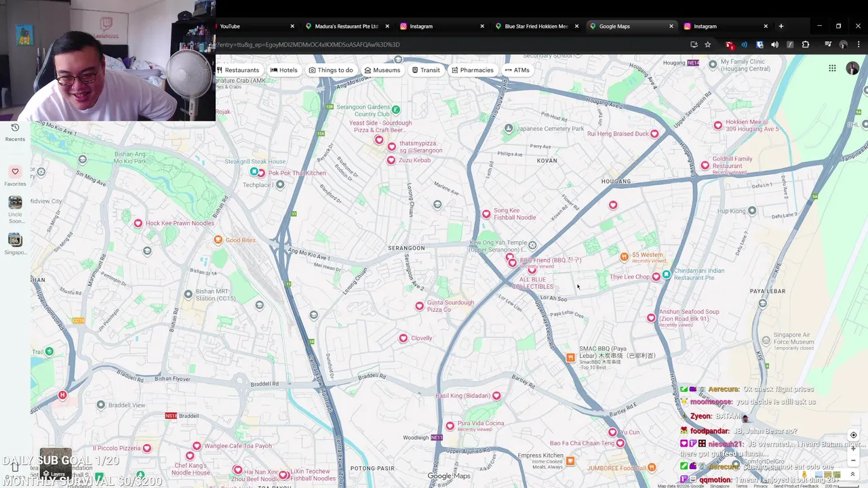Click the Japanese Cemetery Park marker
The height and width of the screenshot is (488, 868).
509,129
